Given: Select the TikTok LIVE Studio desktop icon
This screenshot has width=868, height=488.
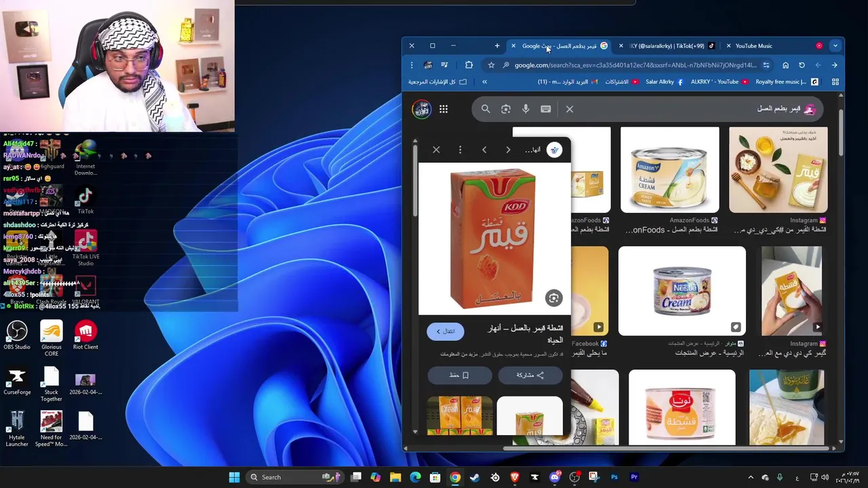Looking at the screenshot, I should pos(85,249).
